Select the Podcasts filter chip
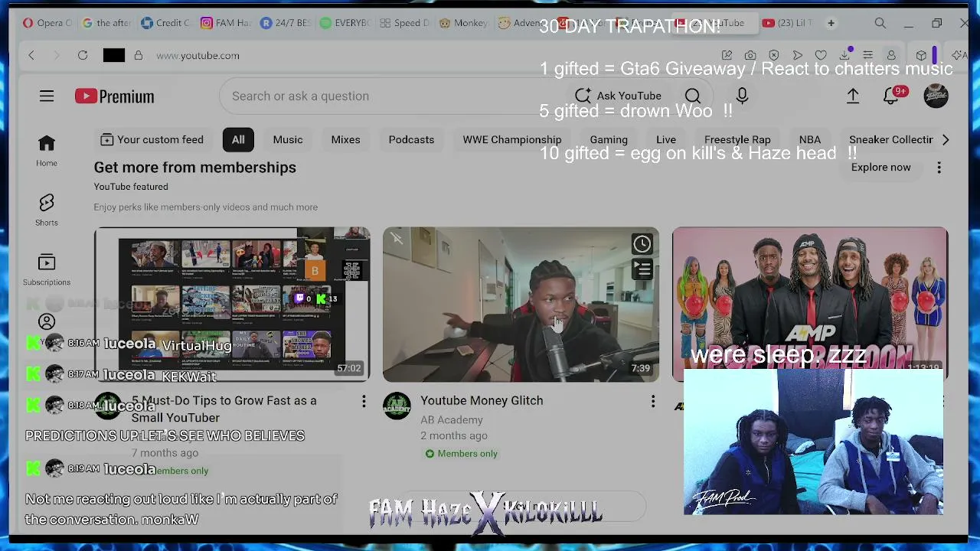 tap(411, 139)
